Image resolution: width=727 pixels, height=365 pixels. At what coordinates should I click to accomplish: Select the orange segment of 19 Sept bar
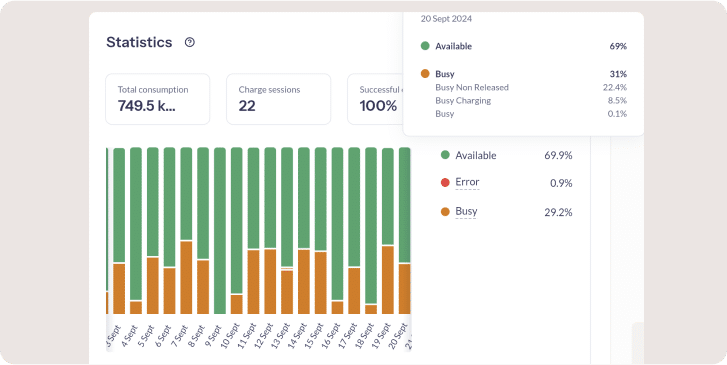click(x=388, y=280)
